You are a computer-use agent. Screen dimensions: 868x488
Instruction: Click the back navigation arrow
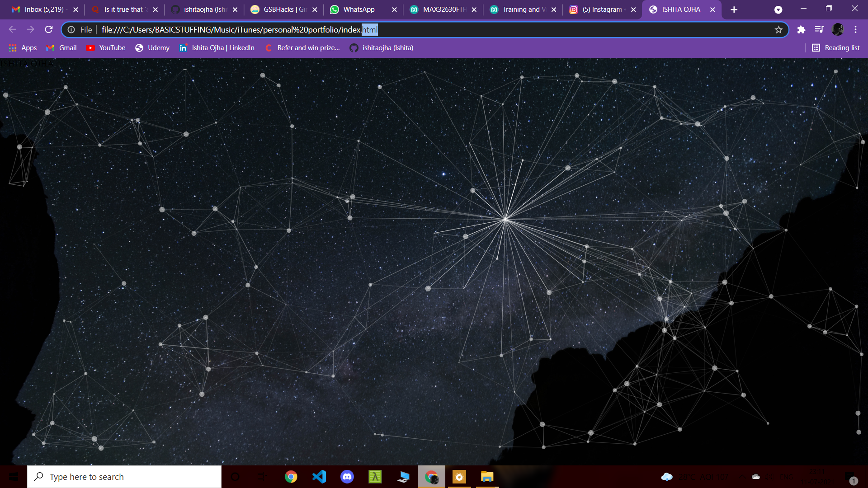[x=12, y=29]
